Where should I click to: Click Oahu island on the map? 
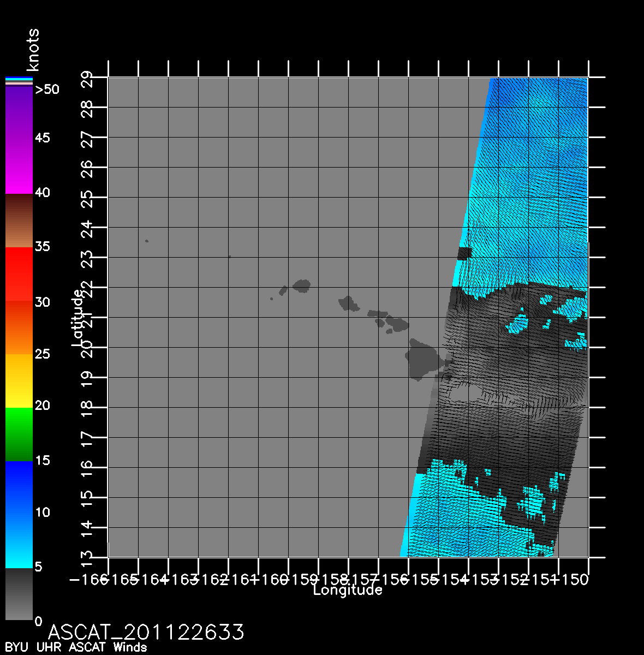348,303
